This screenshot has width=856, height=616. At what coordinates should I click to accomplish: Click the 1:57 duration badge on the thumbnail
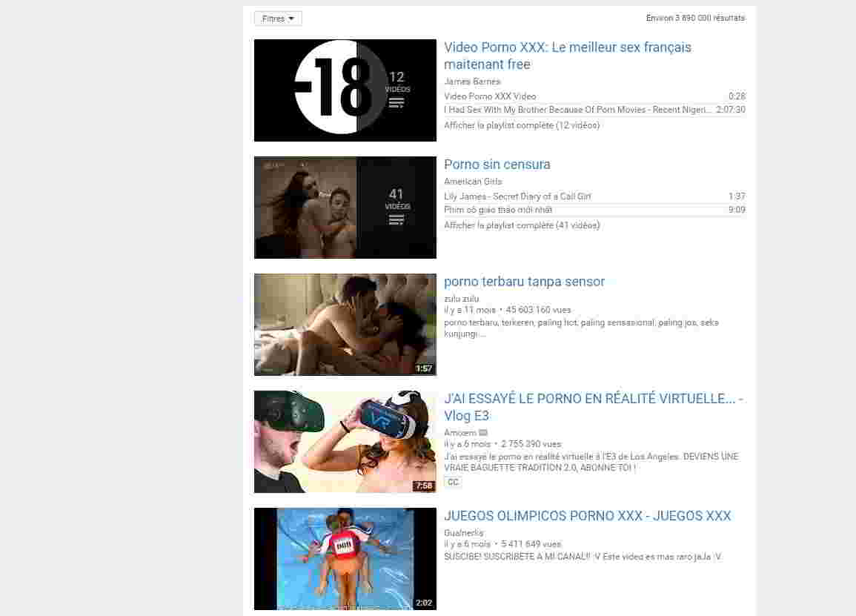click(x=424, y=368)
